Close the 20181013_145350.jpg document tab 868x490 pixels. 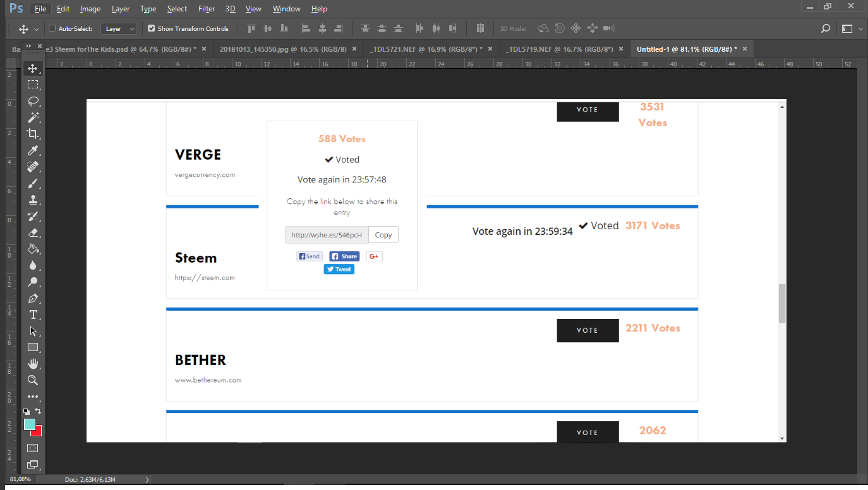(354, 49)
